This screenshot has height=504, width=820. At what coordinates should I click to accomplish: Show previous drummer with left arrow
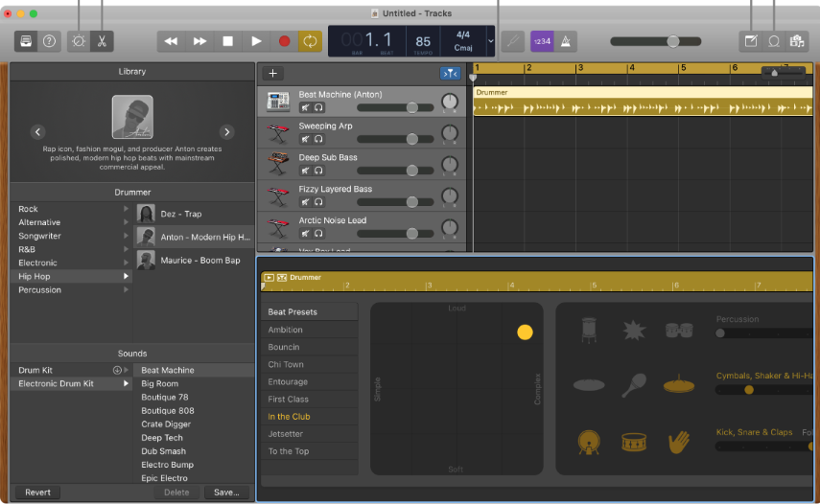[x=37, y=131]
